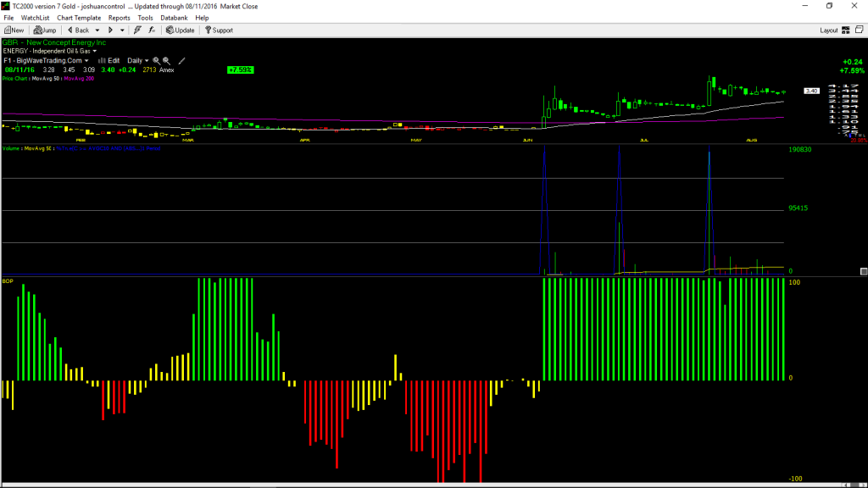Image resolution: width=868 pixels, height=488 pixels.
Task: Click the Amex exchange label
Action: tap(167, 70)
